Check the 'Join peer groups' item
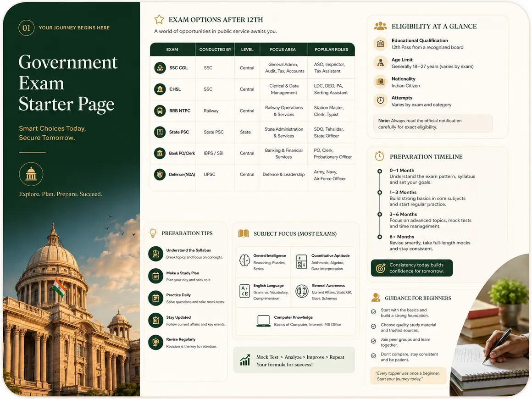 coord(374,341)
